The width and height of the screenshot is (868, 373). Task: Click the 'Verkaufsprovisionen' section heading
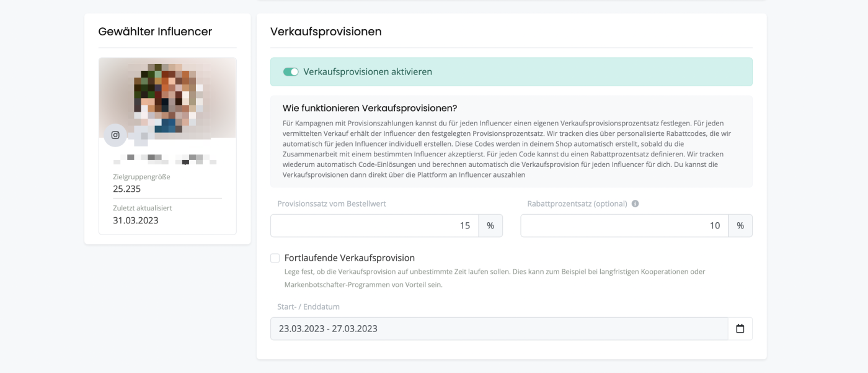(x=326, y=32)
